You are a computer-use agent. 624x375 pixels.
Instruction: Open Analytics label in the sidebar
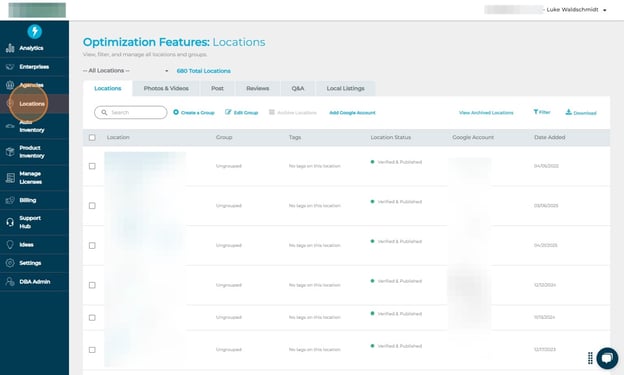tap(31, 48)
